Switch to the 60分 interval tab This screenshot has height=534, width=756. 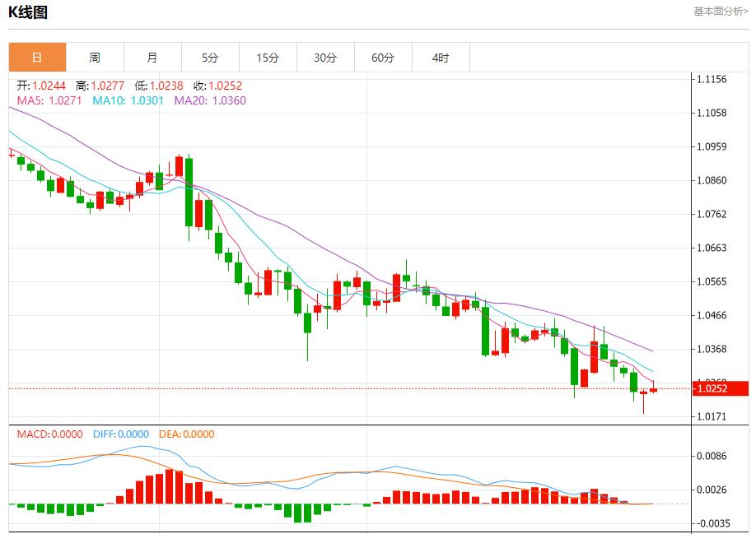click(x=383, y=58)
